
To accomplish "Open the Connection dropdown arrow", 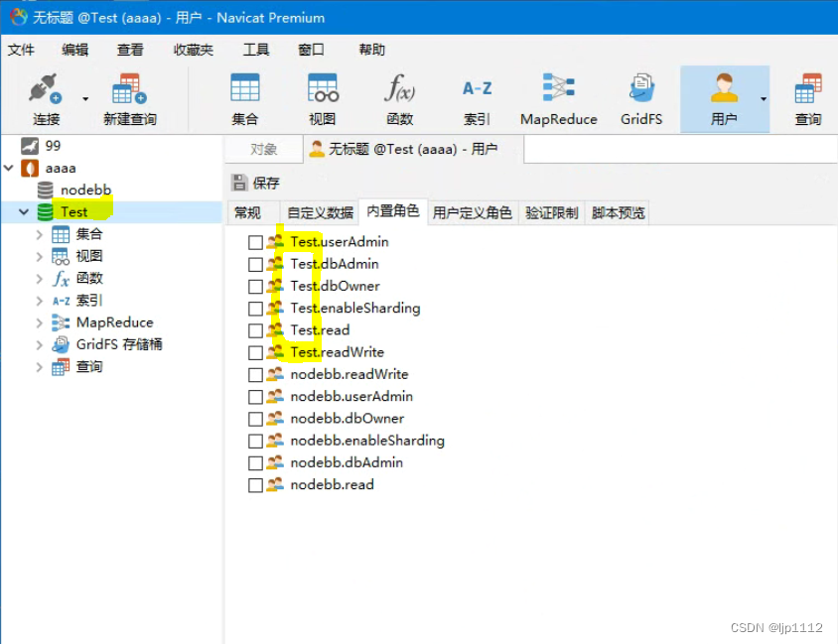I will click(x=85, y=99).
